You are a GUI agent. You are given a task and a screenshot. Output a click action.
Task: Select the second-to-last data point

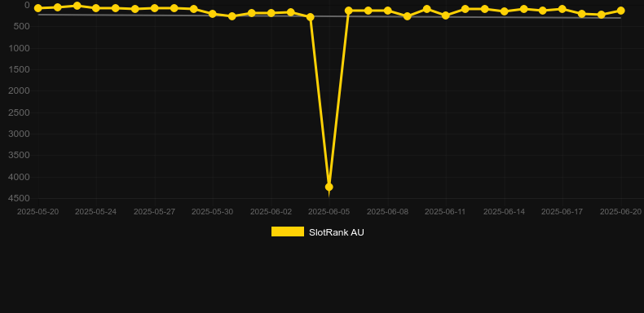[602, 15]
